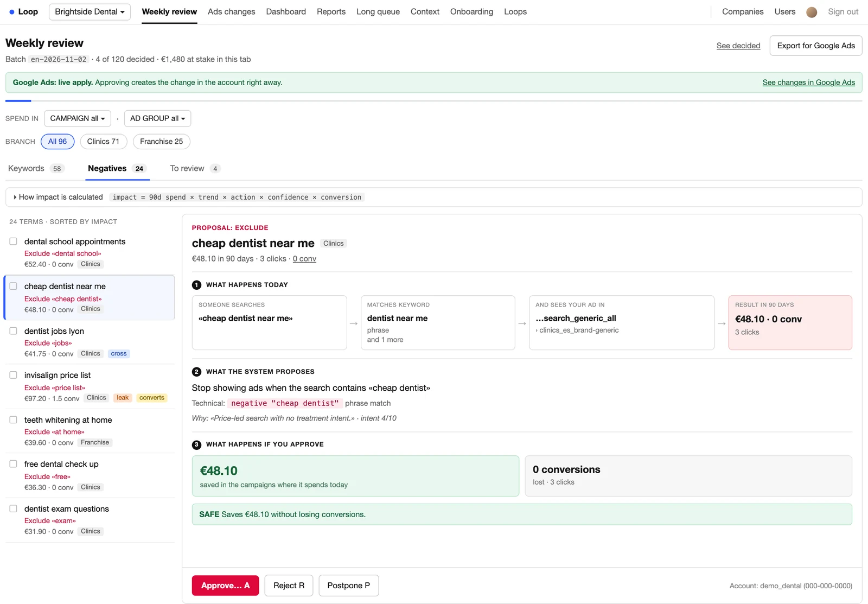
Task: Tick checkbox for cheap dentist near me
Action: click(13, 286)
